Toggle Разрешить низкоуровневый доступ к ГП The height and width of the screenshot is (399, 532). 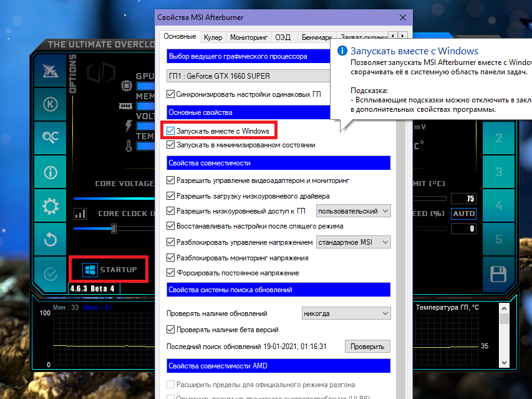[171, 211]
